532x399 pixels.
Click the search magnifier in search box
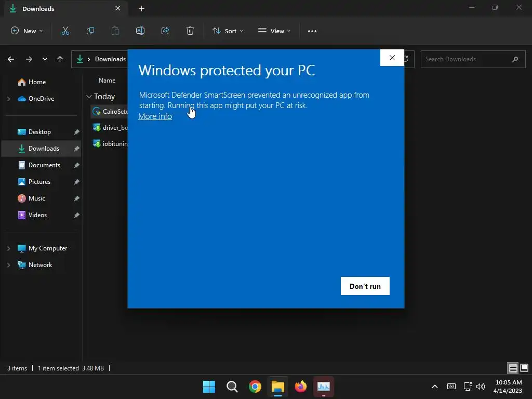pyautogui.click(x=515, y=59)
